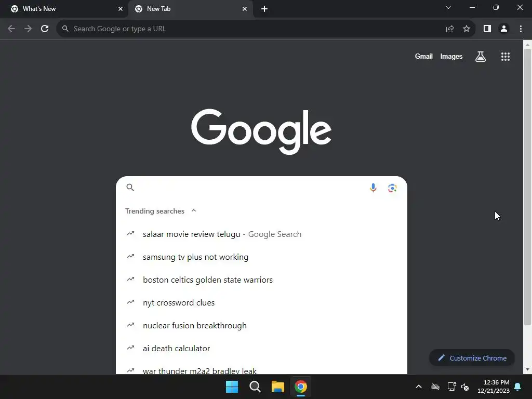Screen dimensions: 532x399
Task: Choose 'ai death calculator' trending search
Action: (262, 349)
